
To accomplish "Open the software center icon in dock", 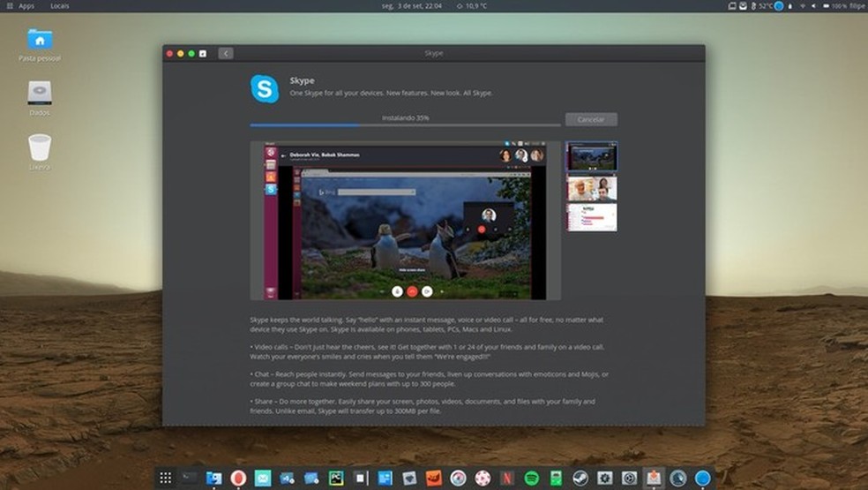I will click(654, 478).
